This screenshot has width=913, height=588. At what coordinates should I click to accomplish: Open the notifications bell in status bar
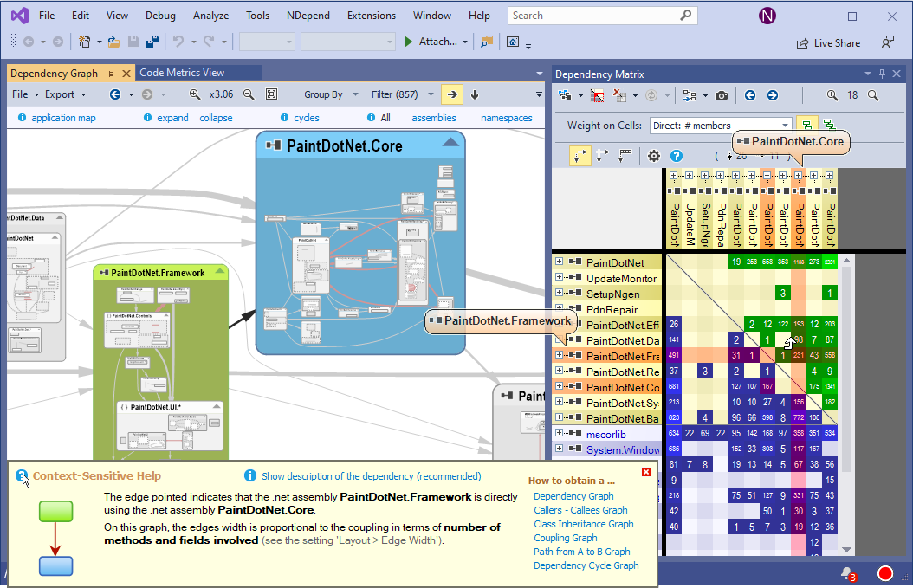[848, 573]
